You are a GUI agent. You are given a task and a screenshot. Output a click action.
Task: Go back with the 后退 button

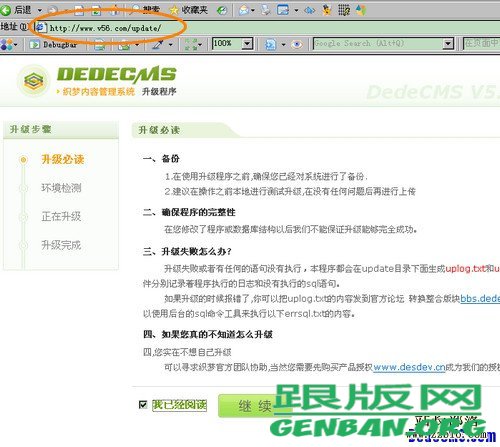[x=16, y=10]
